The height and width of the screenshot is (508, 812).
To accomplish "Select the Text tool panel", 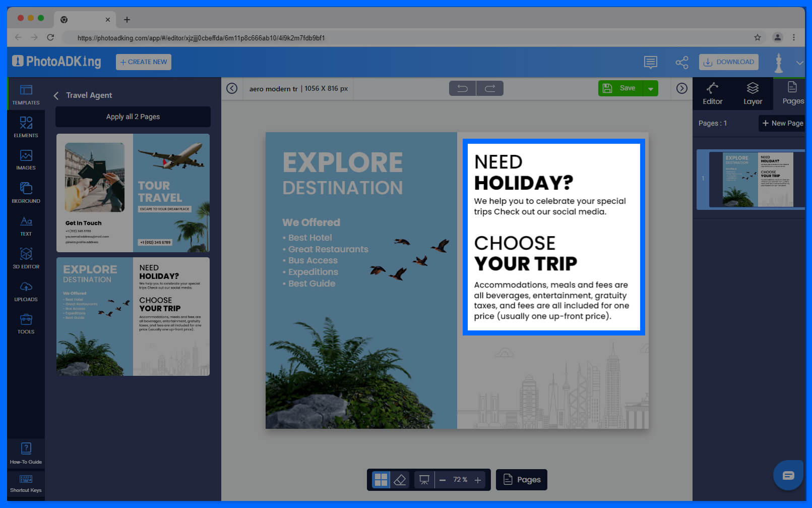I will point(26,225).
